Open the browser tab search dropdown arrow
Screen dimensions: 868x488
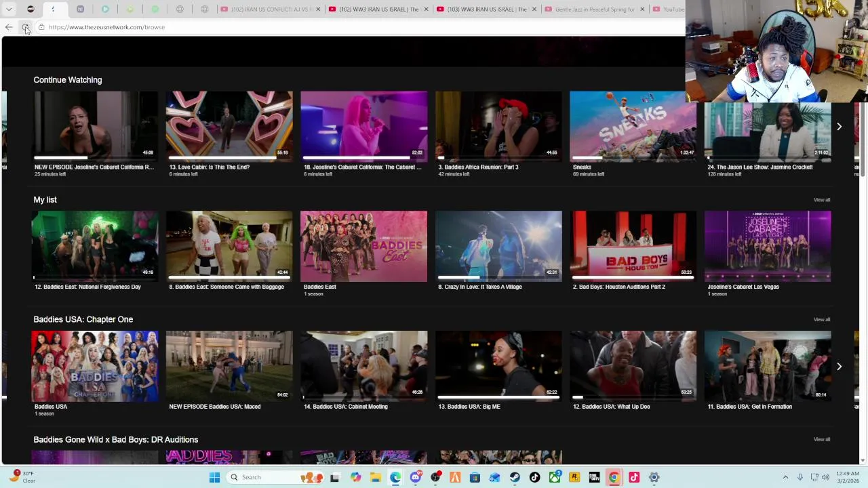tap(9, 9)
